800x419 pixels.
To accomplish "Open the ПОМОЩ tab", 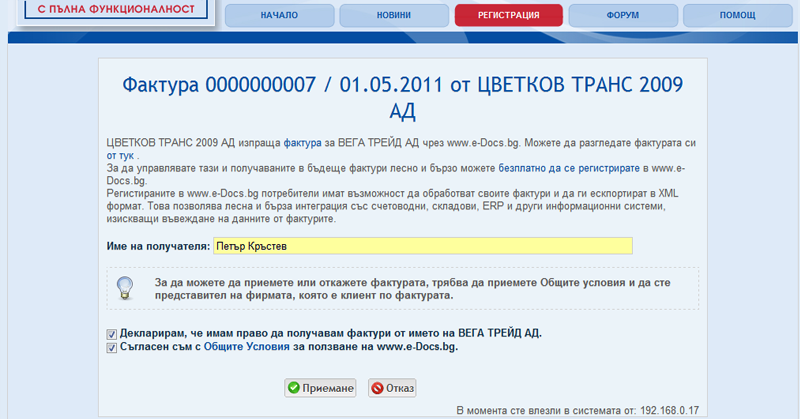I will [738, 15].
